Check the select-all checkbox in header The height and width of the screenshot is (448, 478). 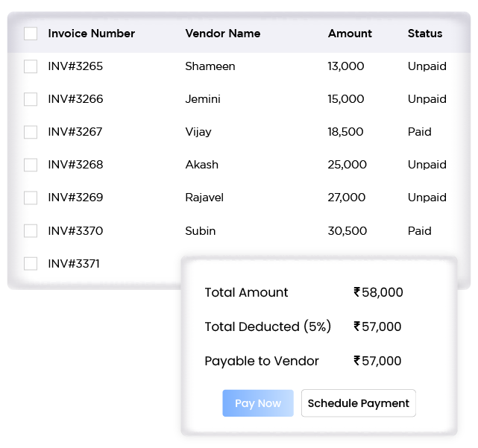pyautogui.click(x=31, y=34)
